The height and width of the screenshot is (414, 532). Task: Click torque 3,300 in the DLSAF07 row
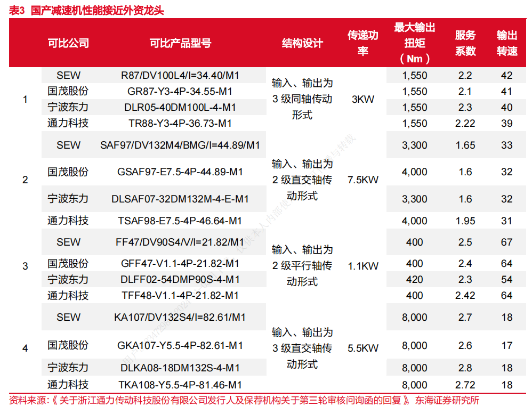[414, 199]
